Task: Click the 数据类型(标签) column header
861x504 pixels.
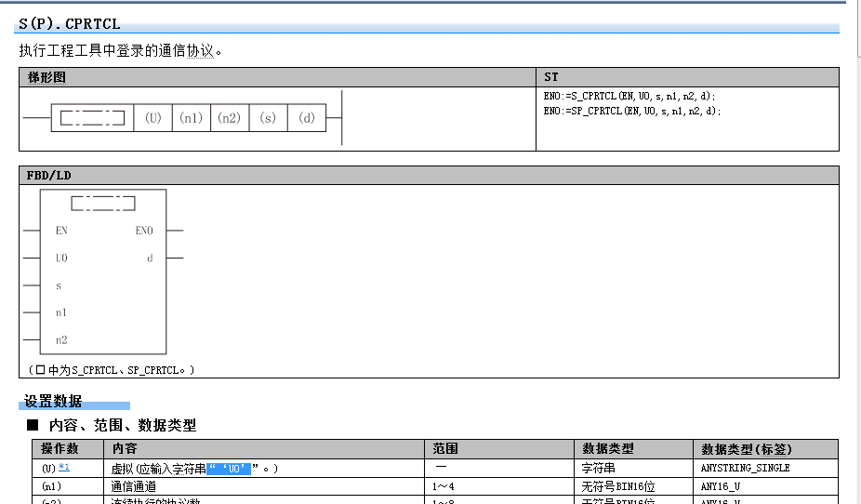Action: coord(747,448)
